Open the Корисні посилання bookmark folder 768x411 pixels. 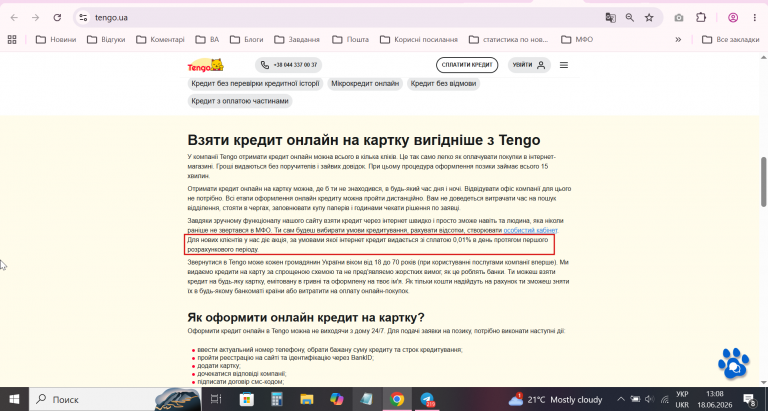(x=419, y=39)
